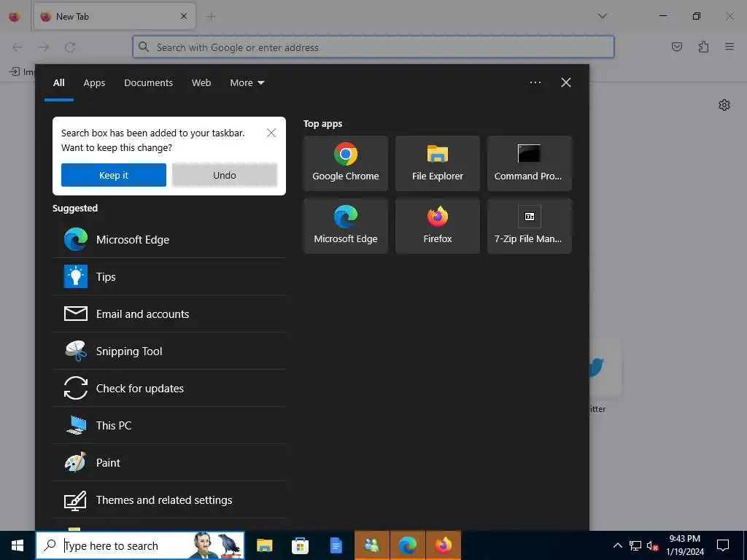Dismiss the search box notification

[x=271, y=133]
